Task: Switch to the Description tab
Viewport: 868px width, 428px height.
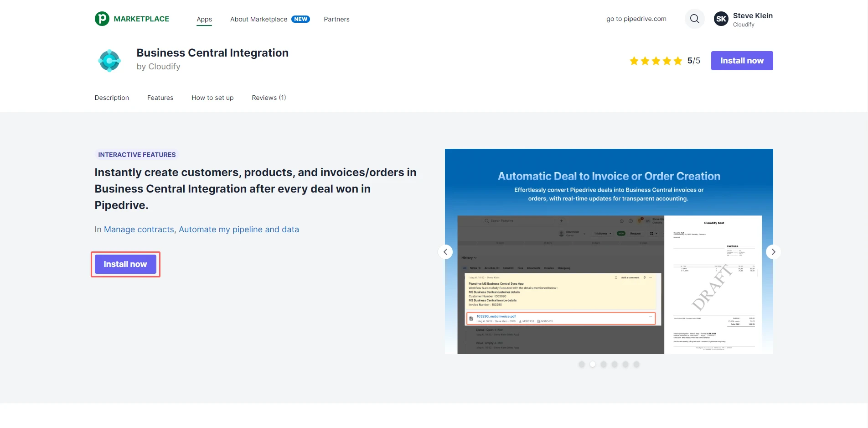Action: tap(112, 98)
